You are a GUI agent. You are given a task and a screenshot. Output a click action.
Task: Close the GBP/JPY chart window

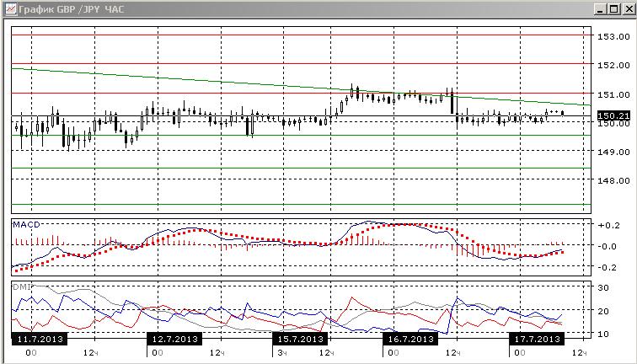coord(628,9)
